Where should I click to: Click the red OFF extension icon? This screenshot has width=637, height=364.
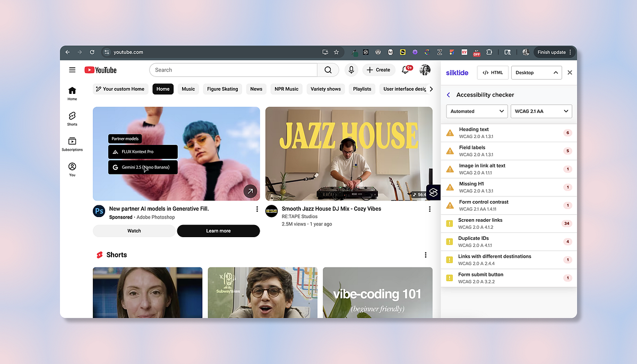click(x=477, y=53)
